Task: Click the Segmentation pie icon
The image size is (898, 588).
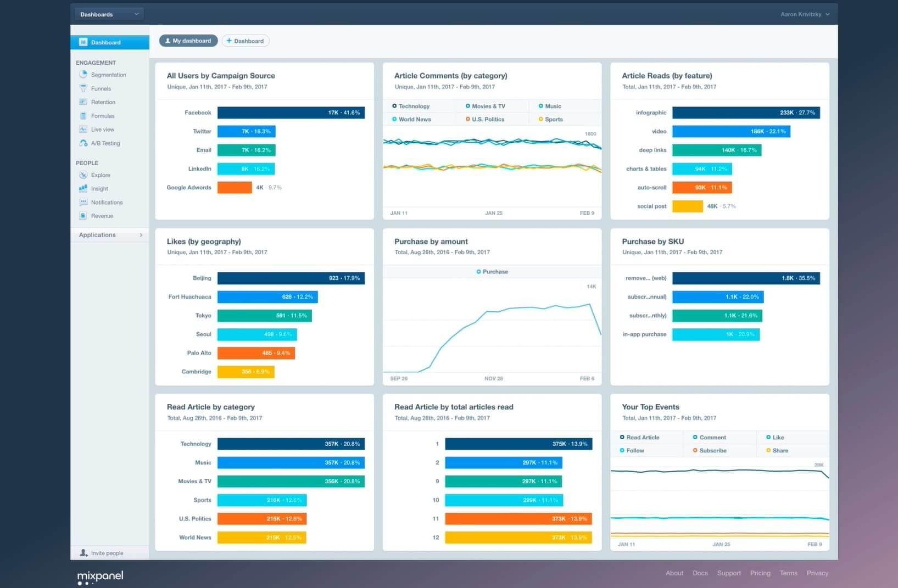Action: (x=83, y=75)
